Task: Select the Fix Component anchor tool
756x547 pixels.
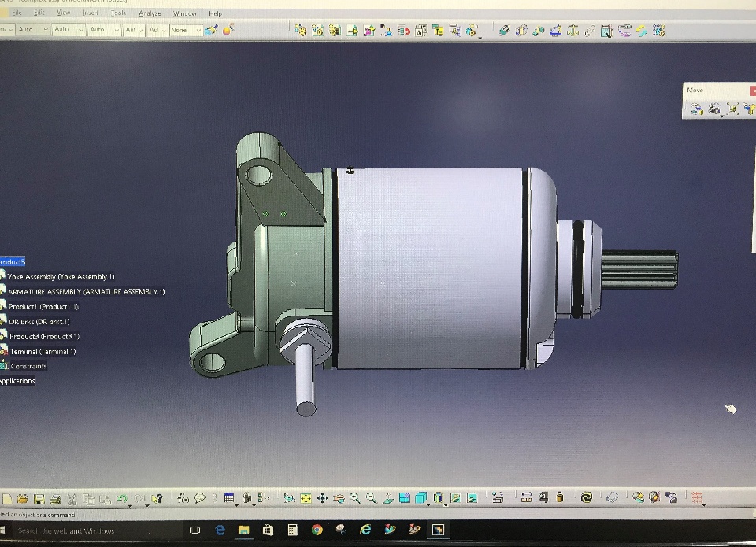Action: coord(573,31)
